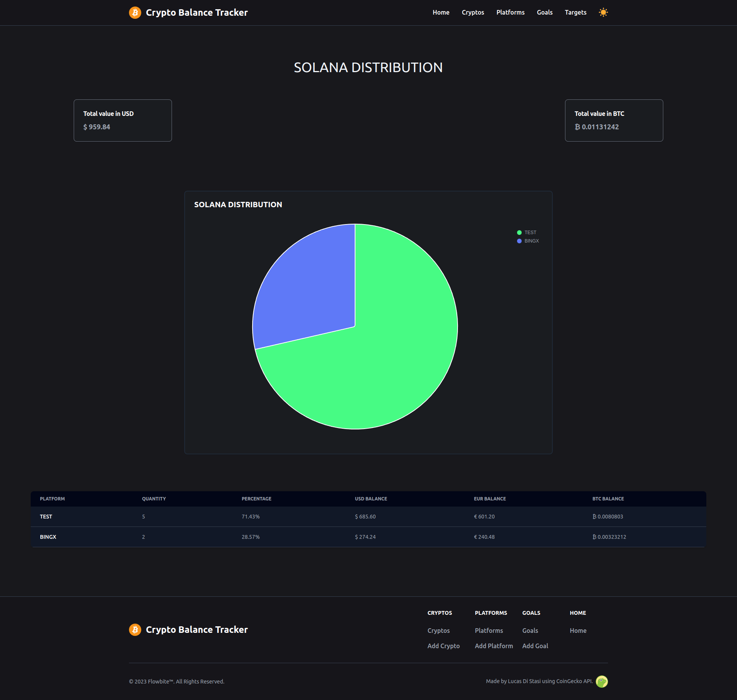Toggle the sun light-mode theme icon
737x700 pixels.
pos(603,12)
